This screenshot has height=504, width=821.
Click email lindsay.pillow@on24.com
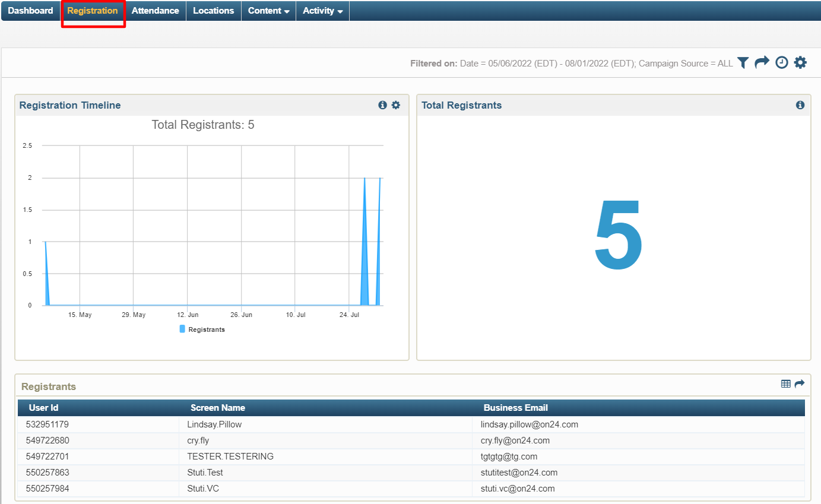pyautogui.click(x=530, y=424)
